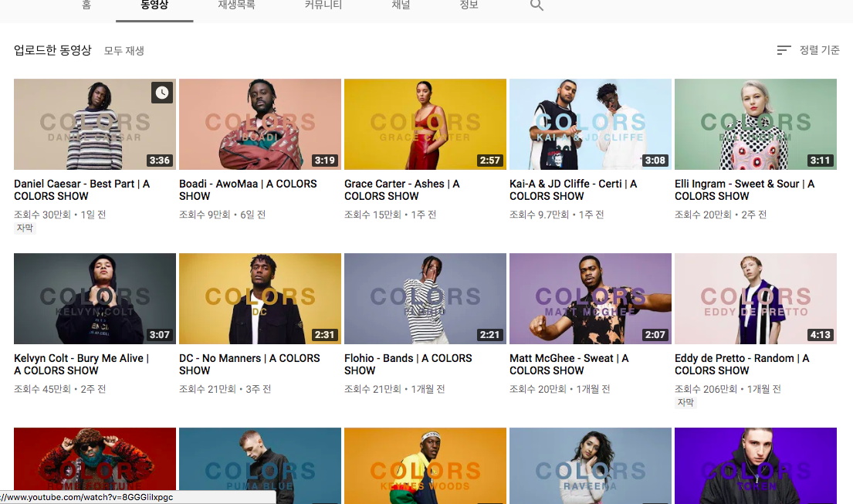Click the 3:36 duration badge

(x=159, y=161)
